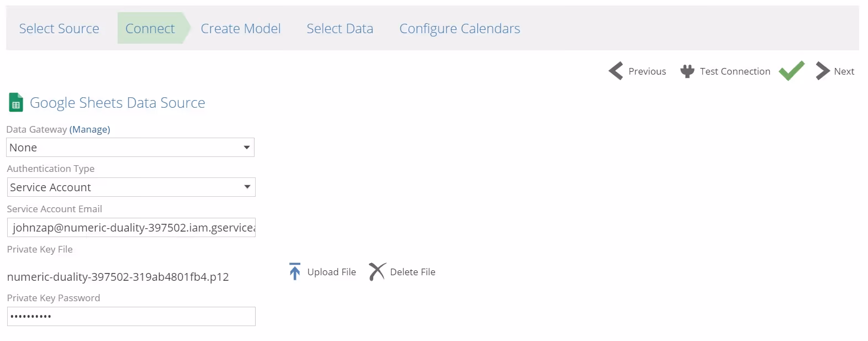868x341 pixels.
Task: Expand the Authentication Type dropdown
Action: click(131, 187)
